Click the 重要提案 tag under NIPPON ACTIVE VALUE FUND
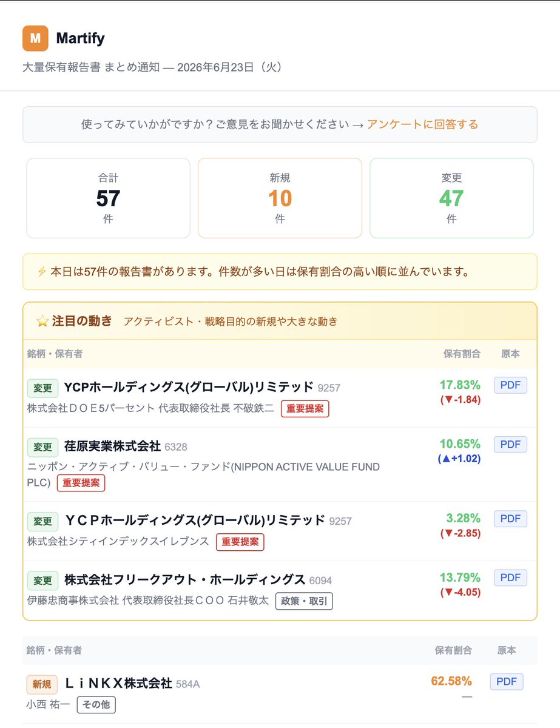Viewport: 560px width, 728px height. click(81, 484)
